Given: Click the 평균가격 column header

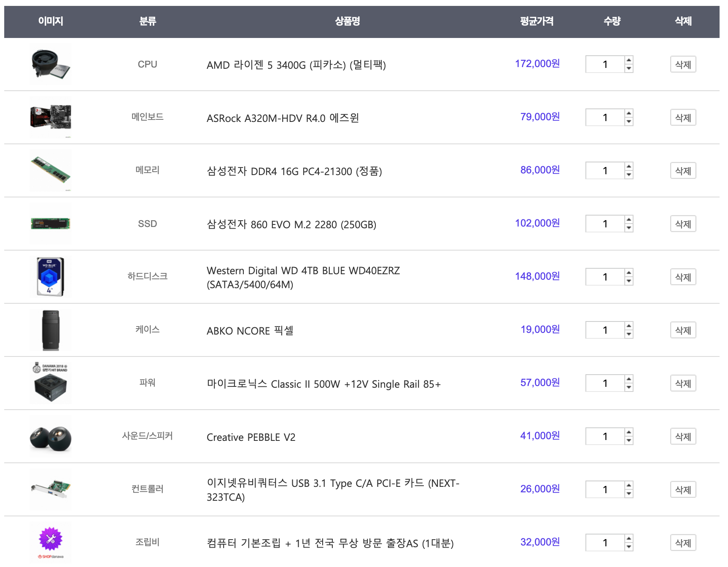Looking at the screenshot, I should (x=537, y=21).
